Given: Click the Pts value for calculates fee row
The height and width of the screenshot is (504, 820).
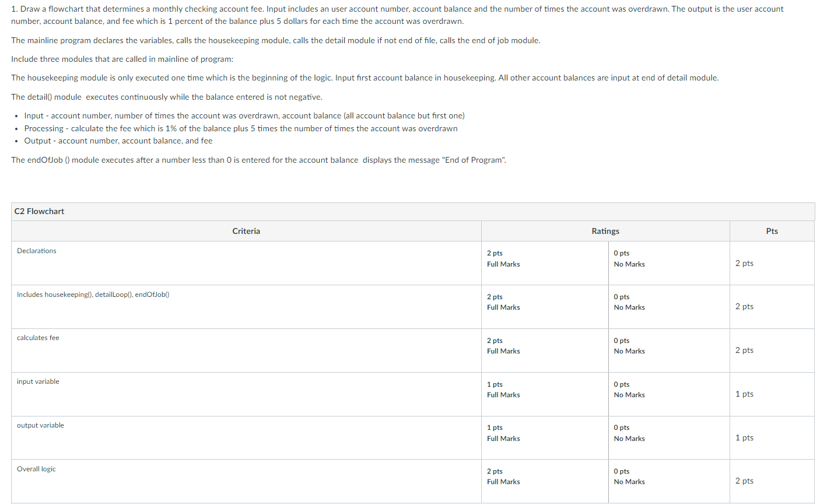Looking at the screenshot, I should (x=744, y=350).
